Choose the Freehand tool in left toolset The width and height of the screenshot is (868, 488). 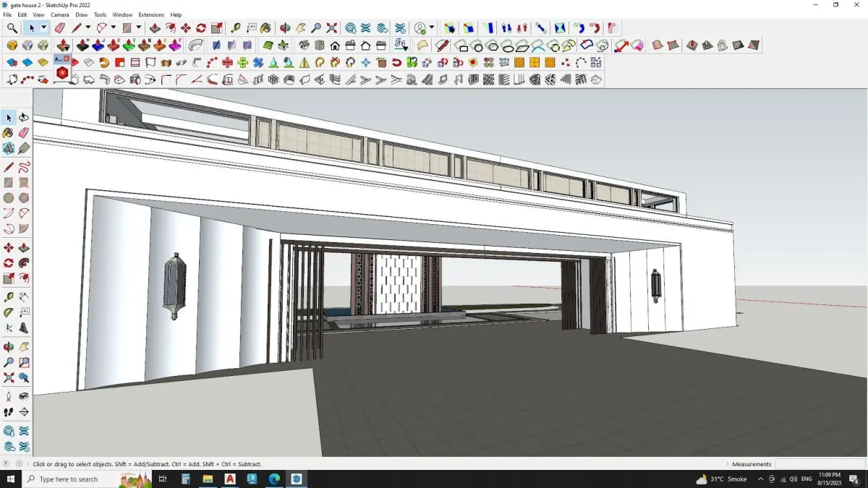coord(24,167)
